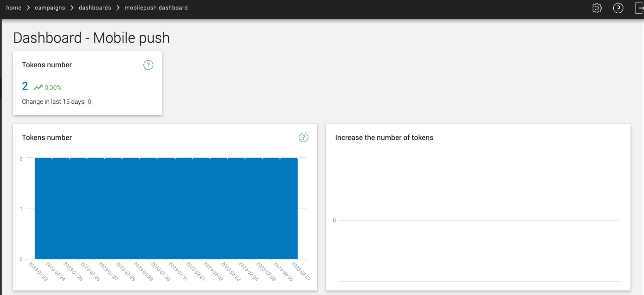Open the help question mark in top bar
644x295 pixels.
pyautogui.click(x=618, y=8)
